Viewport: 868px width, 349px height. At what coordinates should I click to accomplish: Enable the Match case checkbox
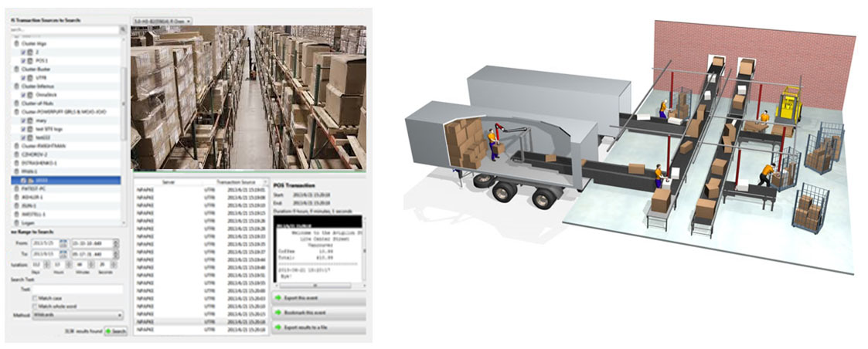(35, 297)
